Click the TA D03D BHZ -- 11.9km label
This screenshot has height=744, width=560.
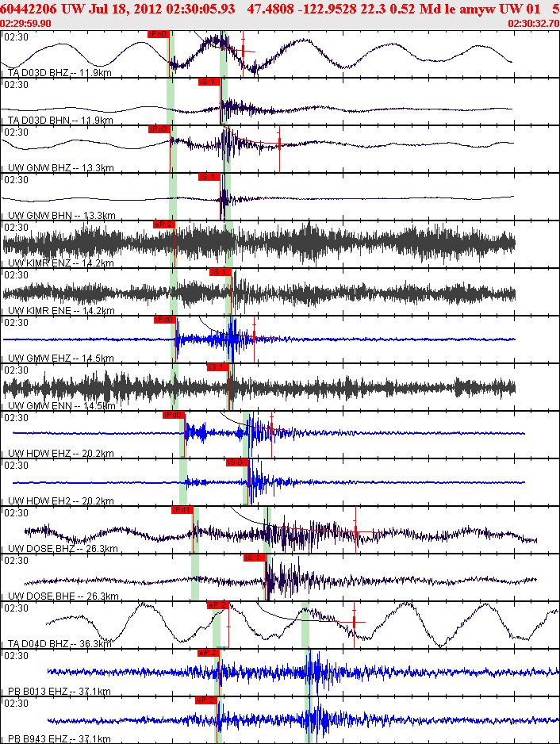(59, 73)
